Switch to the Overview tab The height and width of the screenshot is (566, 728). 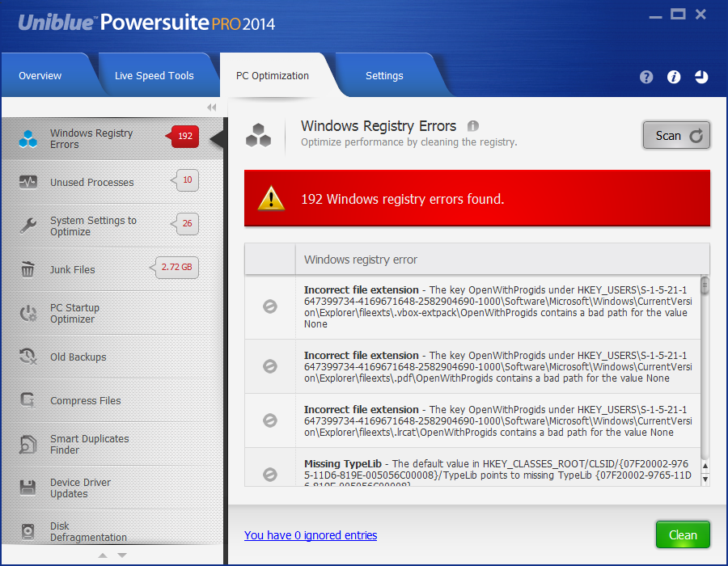click(x=40, y=76)
